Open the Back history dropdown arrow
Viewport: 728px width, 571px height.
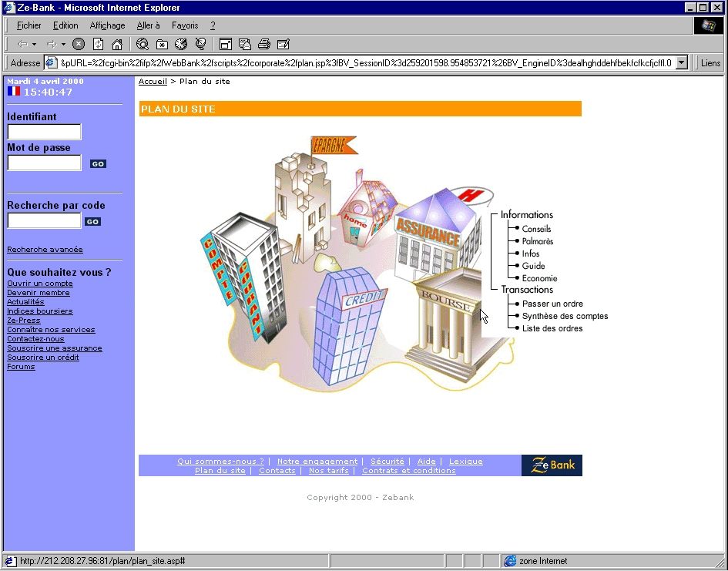coord(34,45)
